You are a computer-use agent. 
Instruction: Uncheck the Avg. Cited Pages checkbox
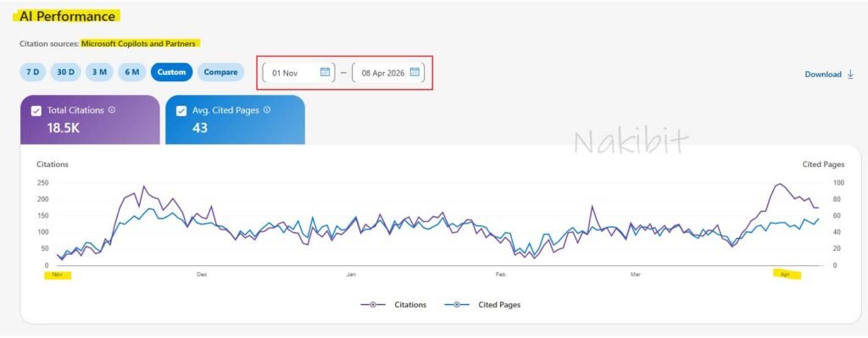pos(181,111)
